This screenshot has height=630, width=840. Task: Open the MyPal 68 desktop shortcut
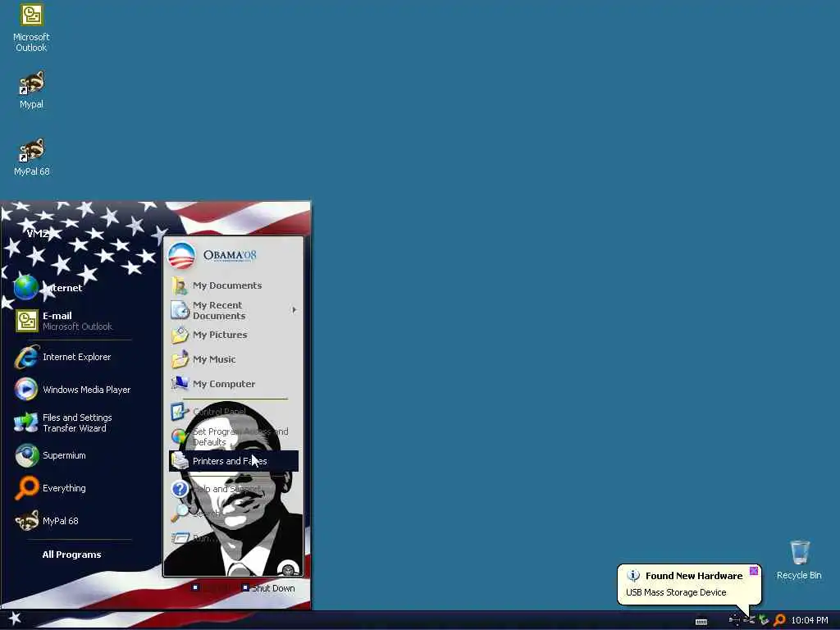[31, 157]
